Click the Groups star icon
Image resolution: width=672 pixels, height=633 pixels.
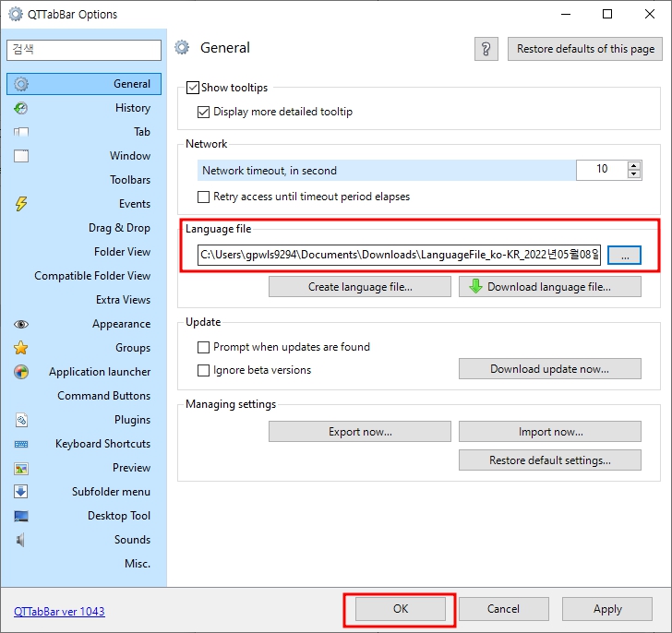point(21,348)
